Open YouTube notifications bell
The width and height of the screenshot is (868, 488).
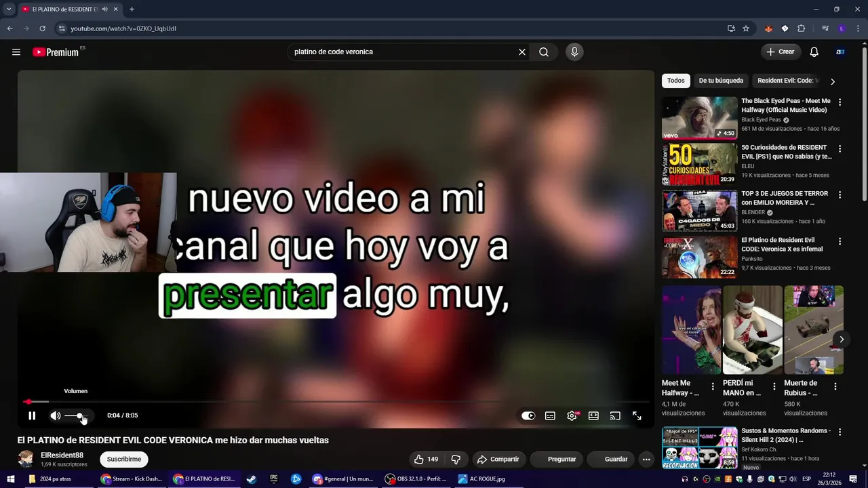pos(814,52)
